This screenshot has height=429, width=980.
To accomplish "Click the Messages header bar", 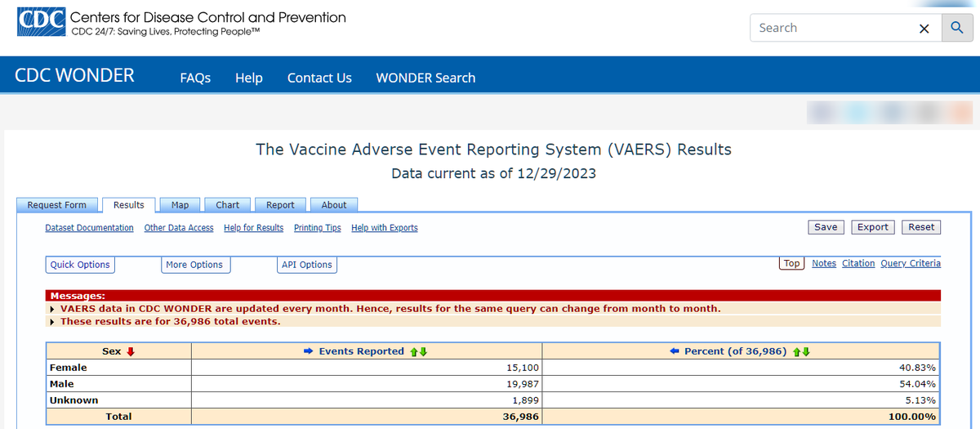I will [493, 295].
